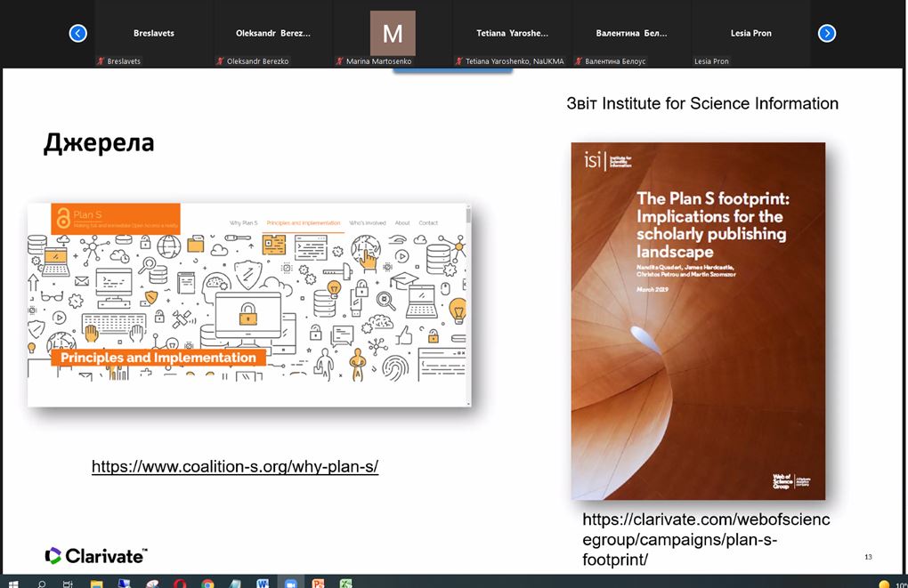The width and height of the screenshot is (908, 588).
Task: Click the 'Джерела' slide heading
Action: click(x=99, y=143)
